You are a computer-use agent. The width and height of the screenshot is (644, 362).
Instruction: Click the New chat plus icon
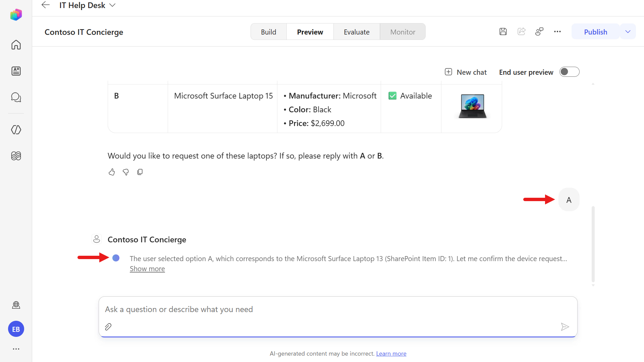(x=448, y=72)
